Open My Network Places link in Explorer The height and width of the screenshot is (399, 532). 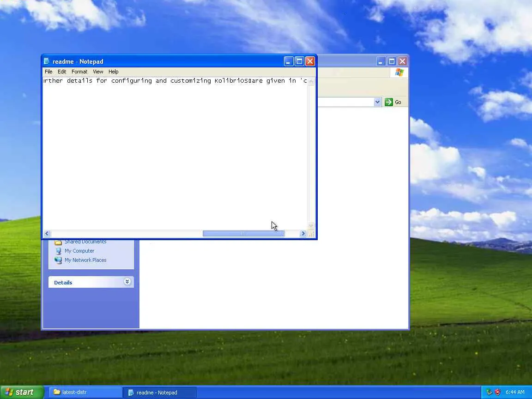tap(85, 260)
